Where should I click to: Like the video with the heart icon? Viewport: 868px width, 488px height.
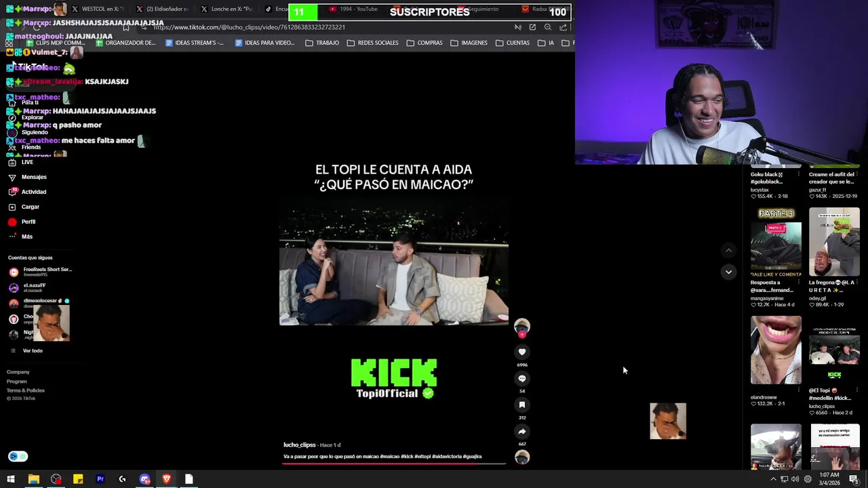(521, 352)
